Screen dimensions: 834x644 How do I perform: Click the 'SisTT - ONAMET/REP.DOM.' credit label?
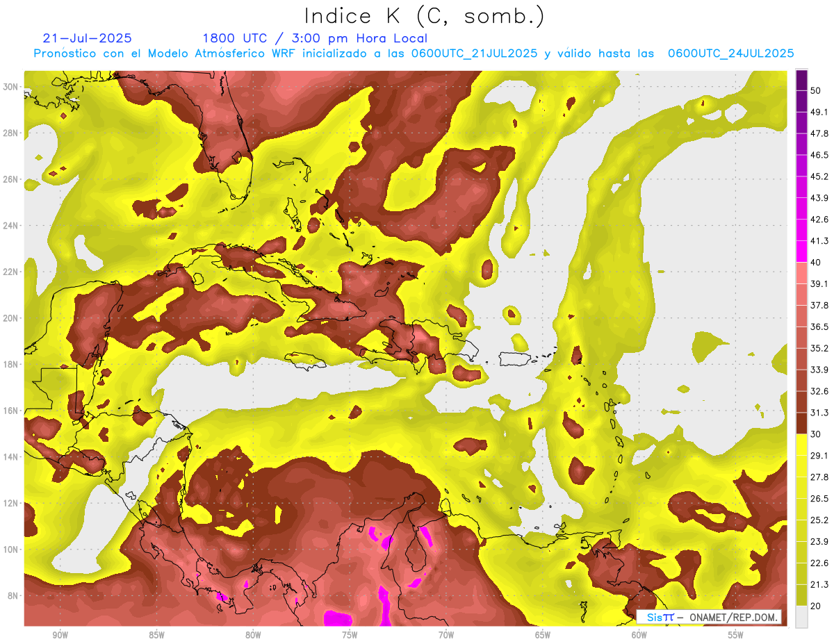click(x=709, y=617)
